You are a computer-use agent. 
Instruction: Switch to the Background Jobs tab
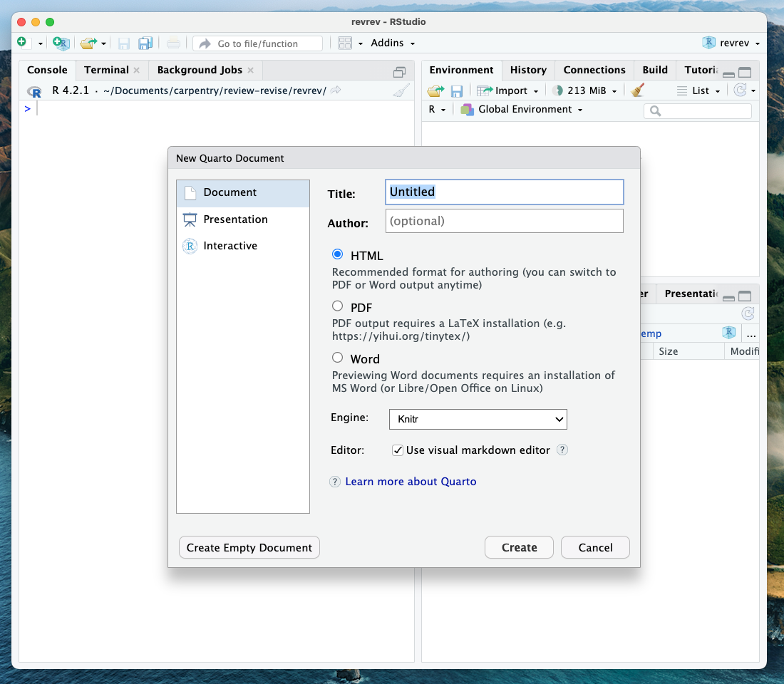[200, 70]
